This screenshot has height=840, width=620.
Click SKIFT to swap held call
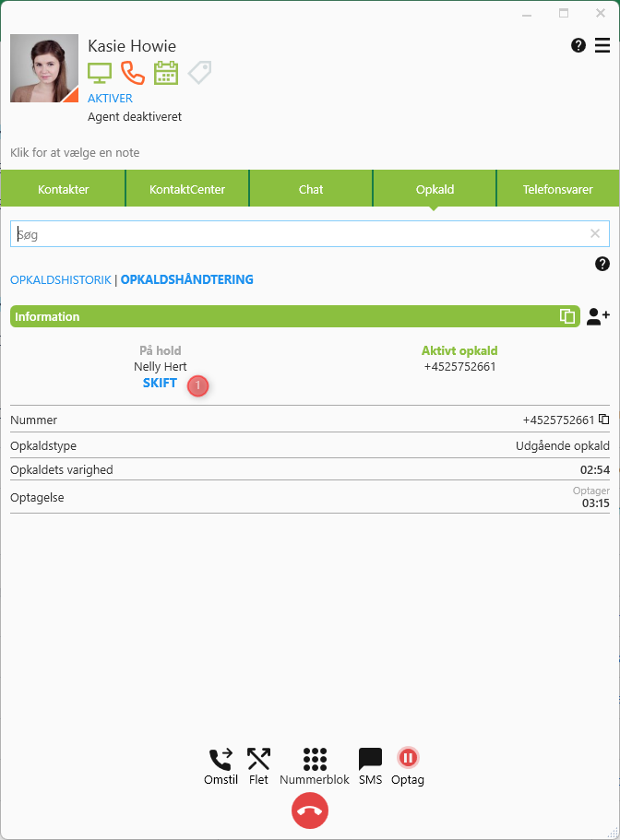(x=160, y=383)
